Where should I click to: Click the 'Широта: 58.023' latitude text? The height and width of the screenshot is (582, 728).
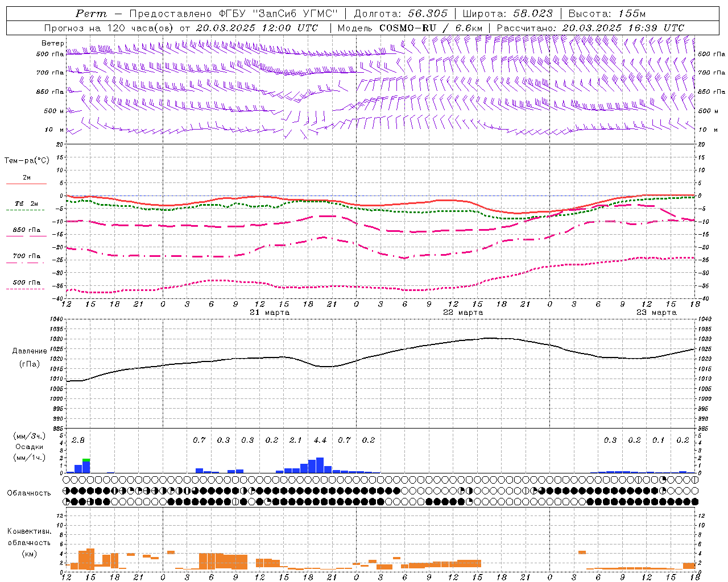(x=507, y=14)
